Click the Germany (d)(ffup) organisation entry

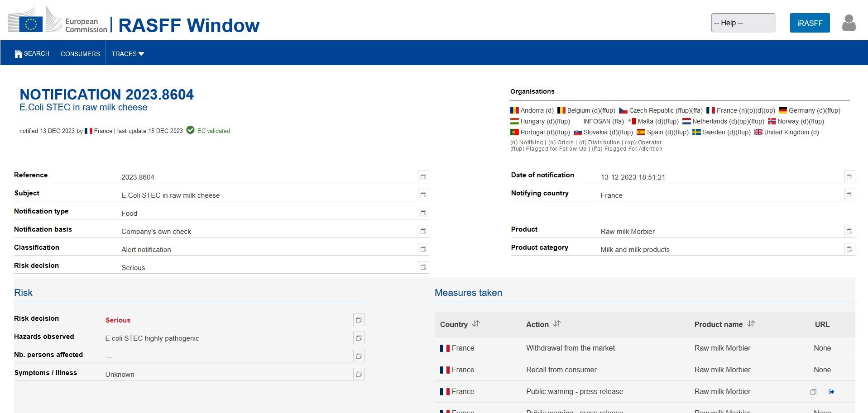point(810,110)
